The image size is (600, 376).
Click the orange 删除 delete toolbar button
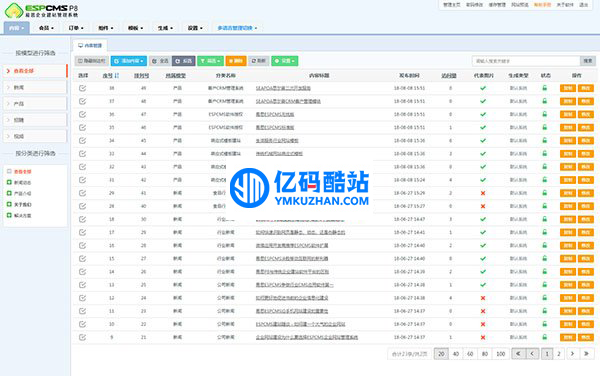point(236,61)
